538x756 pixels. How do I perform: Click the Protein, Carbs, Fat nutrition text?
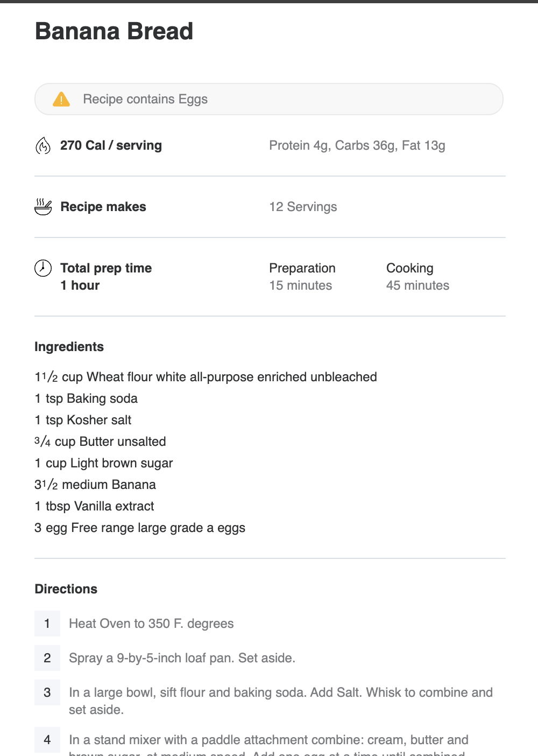[357, 145]
